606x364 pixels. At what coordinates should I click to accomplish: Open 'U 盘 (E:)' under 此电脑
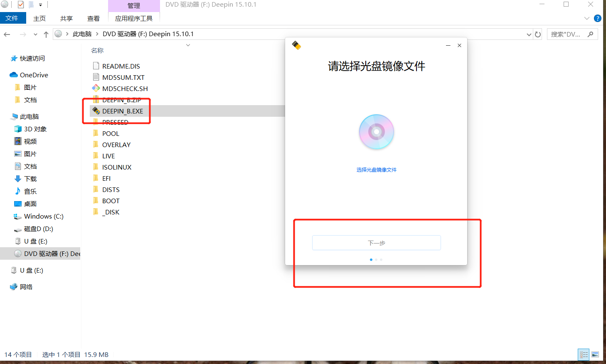(x=36, y=241)
